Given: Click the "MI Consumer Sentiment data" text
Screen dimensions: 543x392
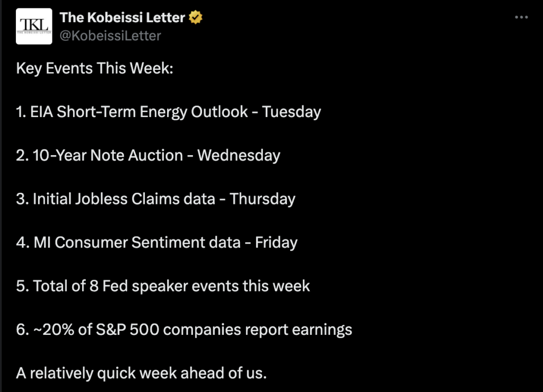Looking at the screenshot, I should [137, 242].
